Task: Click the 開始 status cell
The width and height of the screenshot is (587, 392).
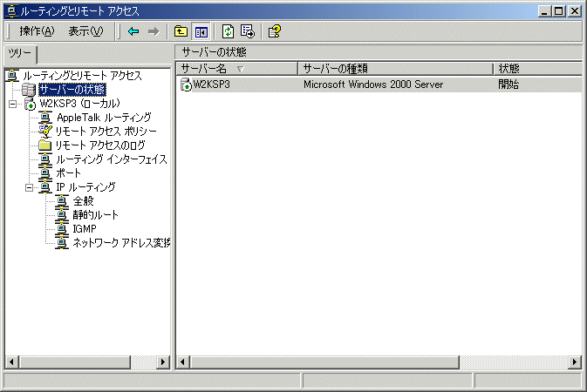Action: tap(508, 84)
